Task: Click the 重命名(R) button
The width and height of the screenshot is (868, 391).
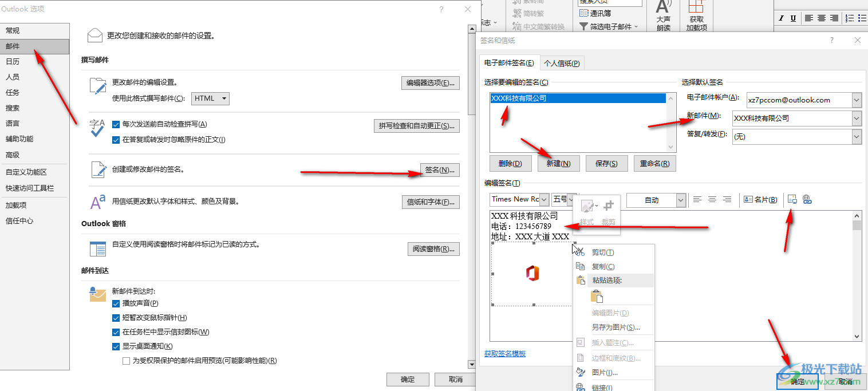Action: (655, 164)
